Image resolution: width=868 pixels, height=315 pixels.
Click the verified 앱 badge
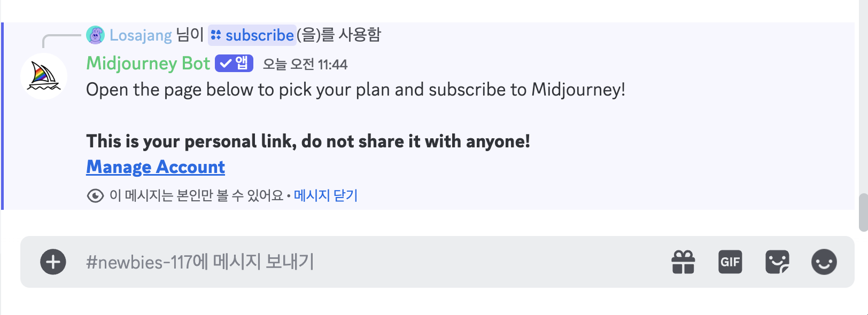[x=234, y=64]
